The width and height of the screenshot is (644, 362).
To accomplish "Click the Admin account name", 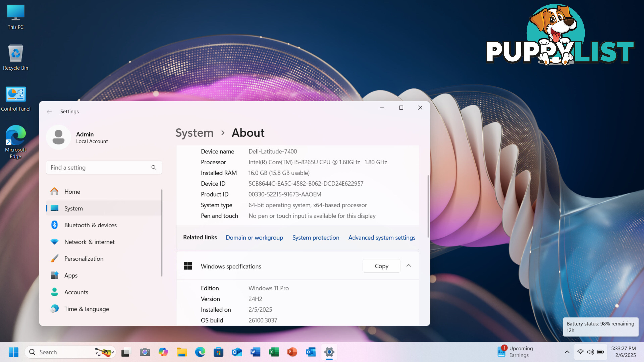I will tap(85, 134).
